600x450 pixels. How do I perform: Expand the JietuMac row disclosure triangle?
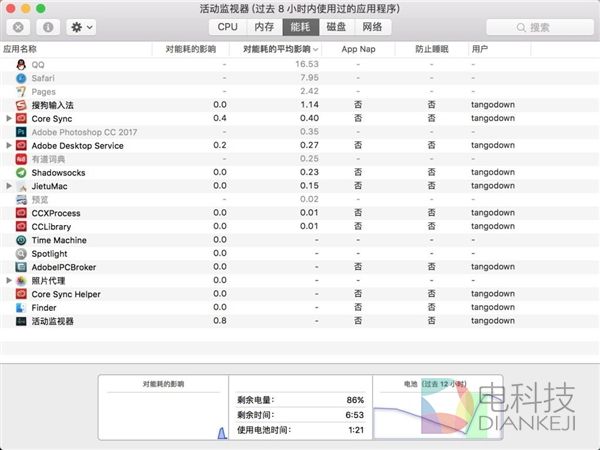click(x=9, y=186)
